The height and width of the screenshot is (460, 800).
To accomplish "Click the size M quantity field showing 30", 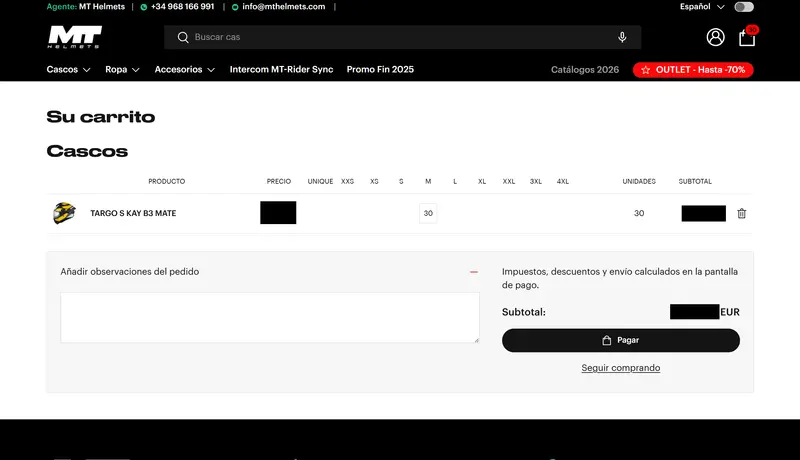I will coord(428,213).
